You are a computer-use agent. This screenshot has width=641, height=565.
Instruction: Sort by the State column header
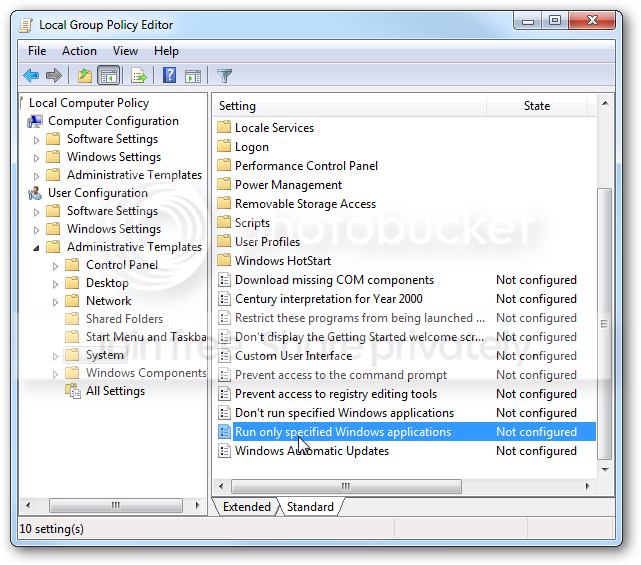click(x=536, y=106)
